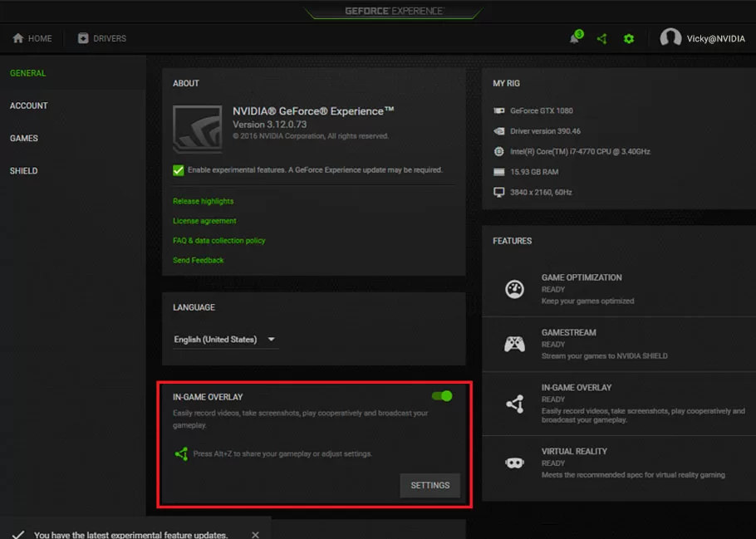The image size is (756, 539).
Task: Click the 3840 x 2160, 60Hz text
Action: [x=541, y=193]
